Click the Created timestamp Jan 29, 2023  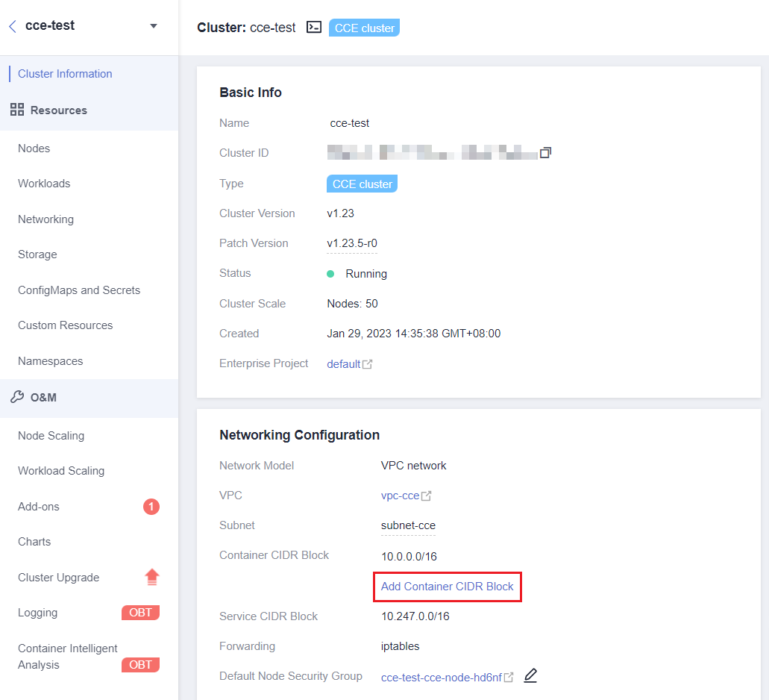(x=413, y=334)
